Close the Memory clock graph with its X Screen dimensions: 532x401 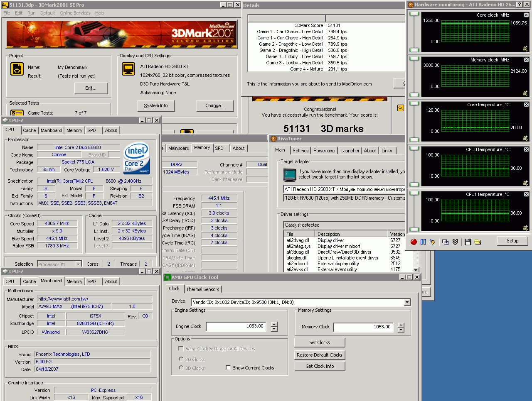tap(526, 60)
